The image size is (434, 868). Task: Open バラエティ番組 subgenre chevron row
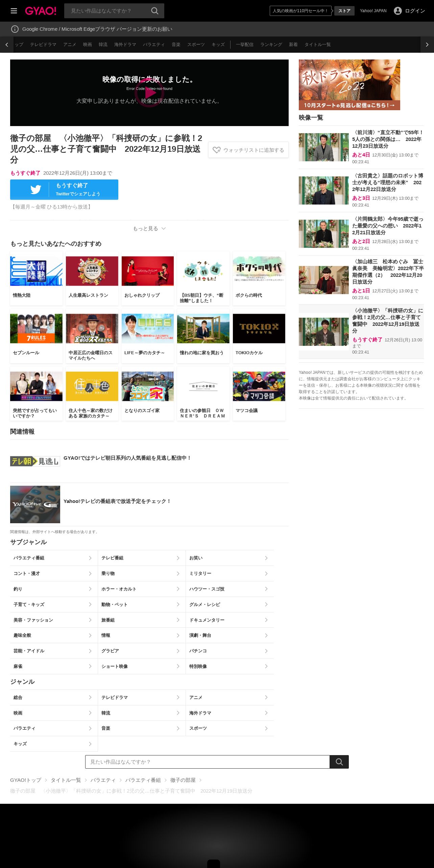[x=54, y=558]
